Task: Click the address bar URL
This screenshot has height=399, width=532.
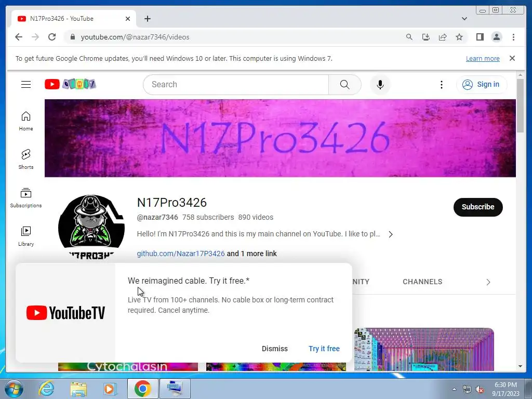Action: 135,37
